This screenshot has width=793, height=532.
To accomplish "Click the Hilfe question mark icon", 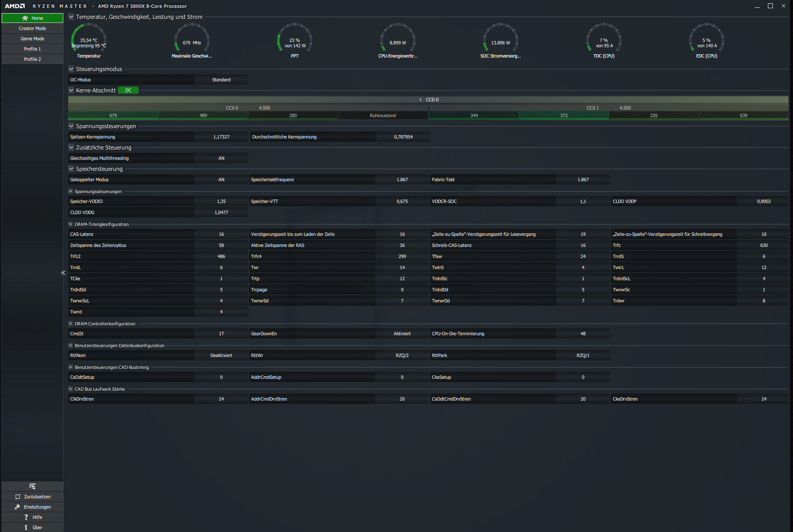I will [26, 517].
